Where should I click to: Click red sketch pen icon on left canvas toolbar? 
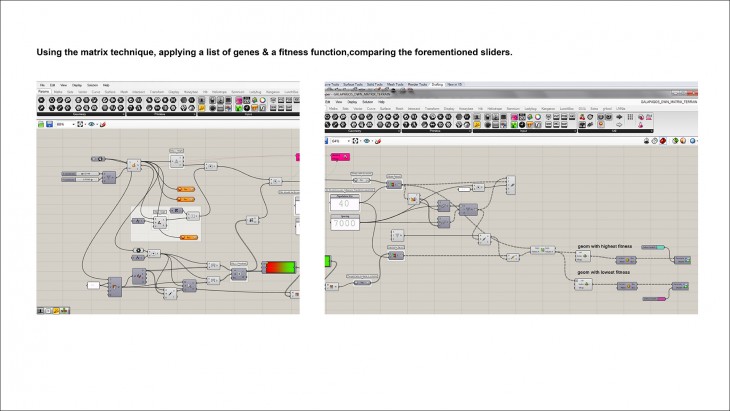point(103,124)
